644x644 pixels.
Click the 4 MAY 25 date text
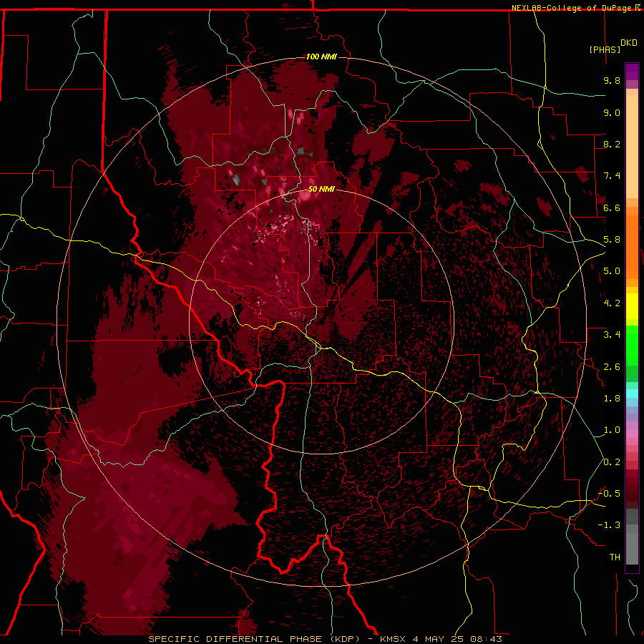click(x=438, y=639)
